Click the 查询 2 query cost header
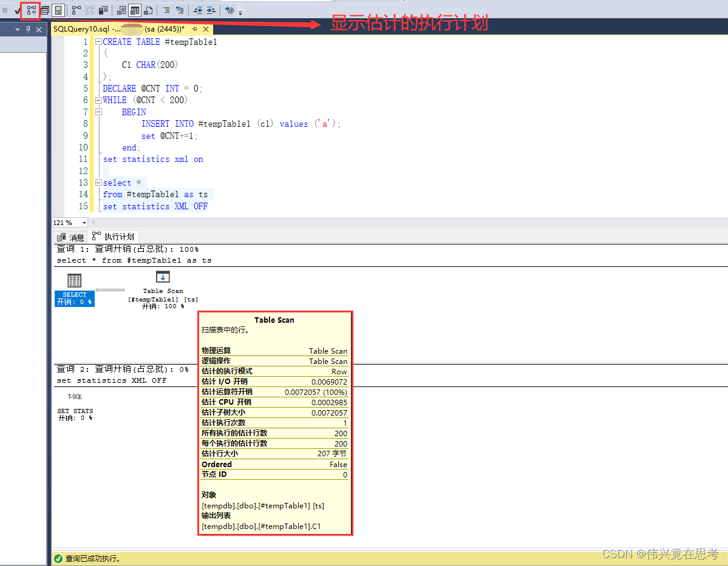Image resolution: width=728 pixels, height=566 pixels. pos(123,369)
